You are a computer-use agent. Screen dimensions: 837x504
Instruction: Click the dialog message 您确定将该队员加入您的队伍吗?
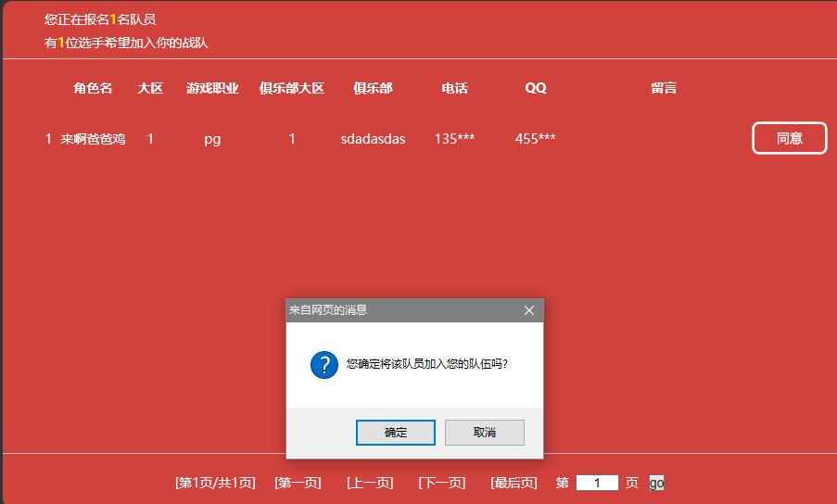427,364
